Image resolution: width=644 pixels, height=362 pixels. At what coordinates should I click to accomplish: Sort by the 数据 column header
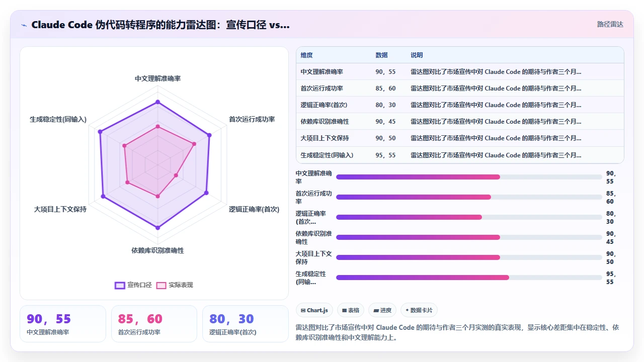coord(381,55)
